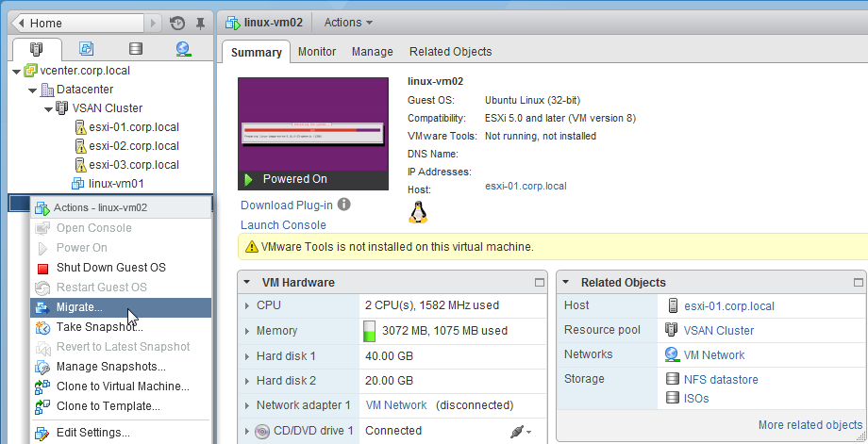Click the warning icon in VMware Tools banner
The image size is (868, 444).
coord(252,247)
